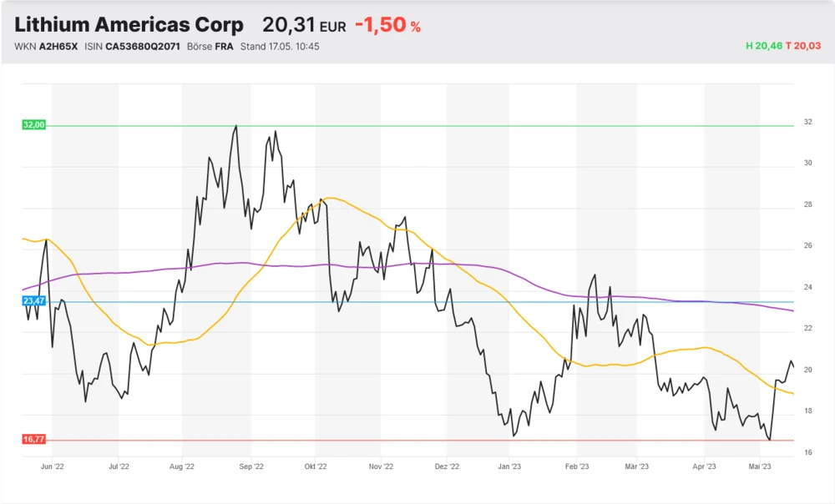This screenshot has width=835, height=504.
Task: Click the blue 23,47 price level label
Action: pos(34,301)
